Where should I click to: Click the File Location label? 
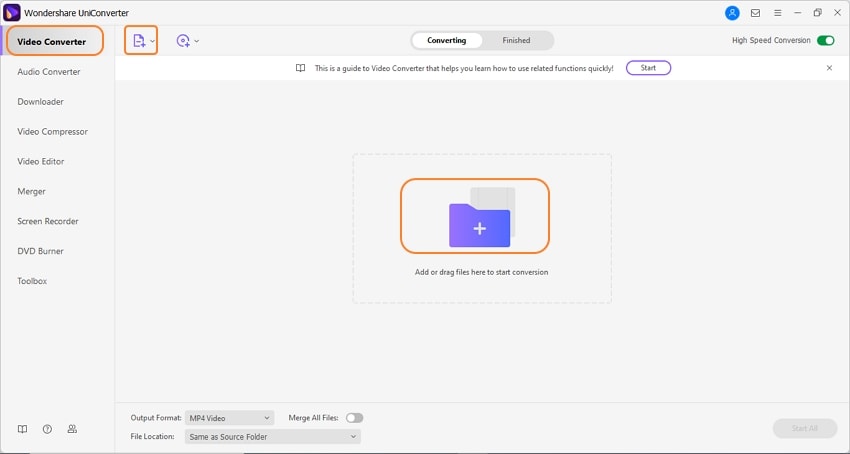(x=152, y=436)
